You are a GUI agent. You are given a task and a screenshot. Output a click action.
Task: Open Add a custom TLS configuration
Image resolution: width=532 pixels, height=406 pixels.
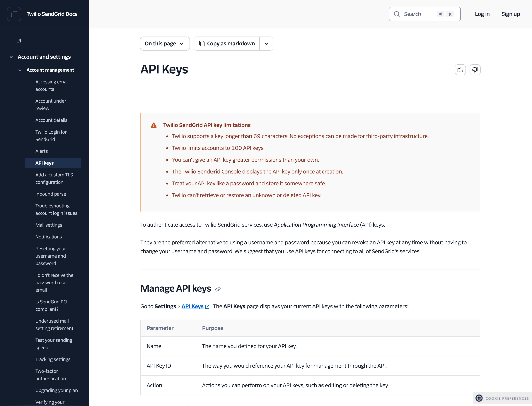tap(54, 178)
